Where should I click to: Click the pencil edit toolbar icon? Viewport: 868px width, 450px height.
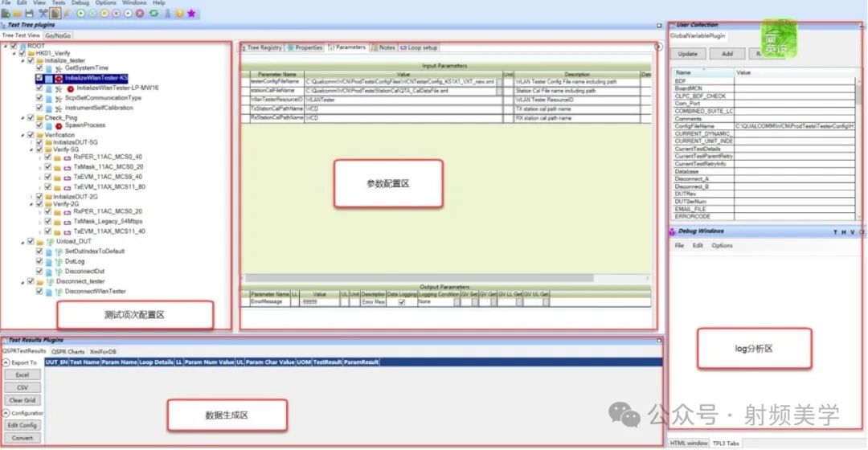point(68,14)
